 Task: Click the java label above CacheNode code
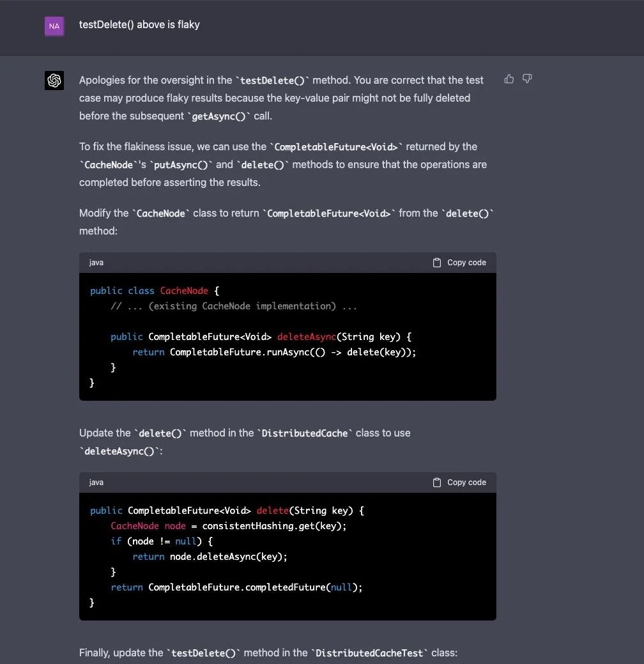click(x=96, y=263)
